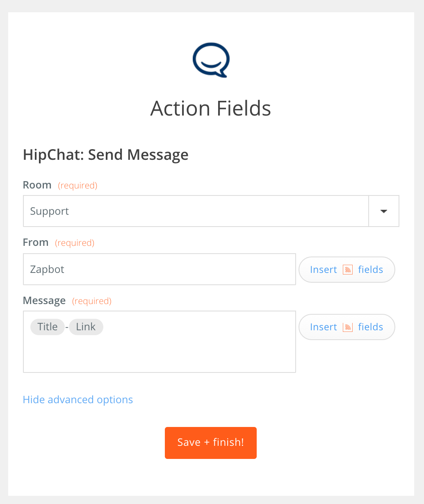Click the Action Fields heading

tap(211, 108)
